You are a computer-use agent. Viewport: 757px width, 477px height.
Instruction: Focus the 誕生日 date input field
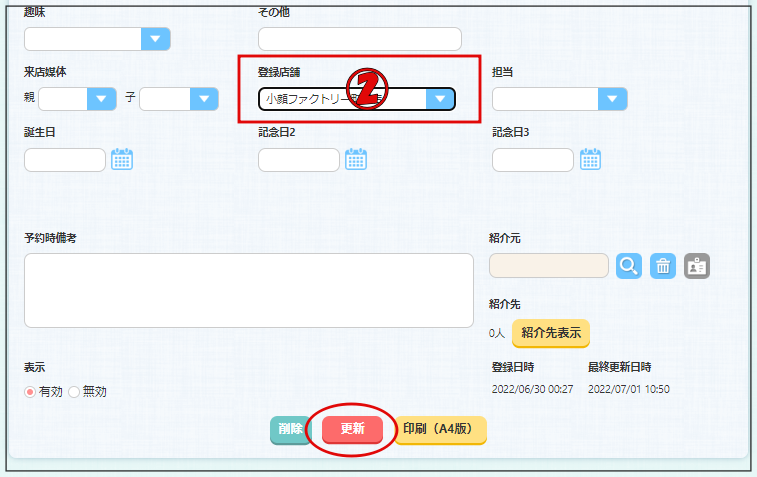[x=65, y=160]
